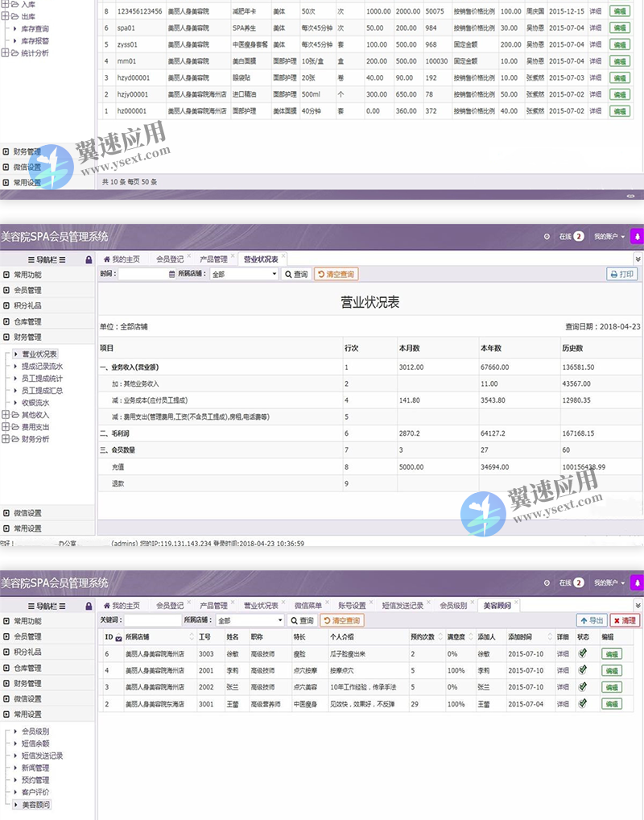Click the 库存报警 tree item
This screenshot has width=644, height=820.
click(x=35, y=40)
